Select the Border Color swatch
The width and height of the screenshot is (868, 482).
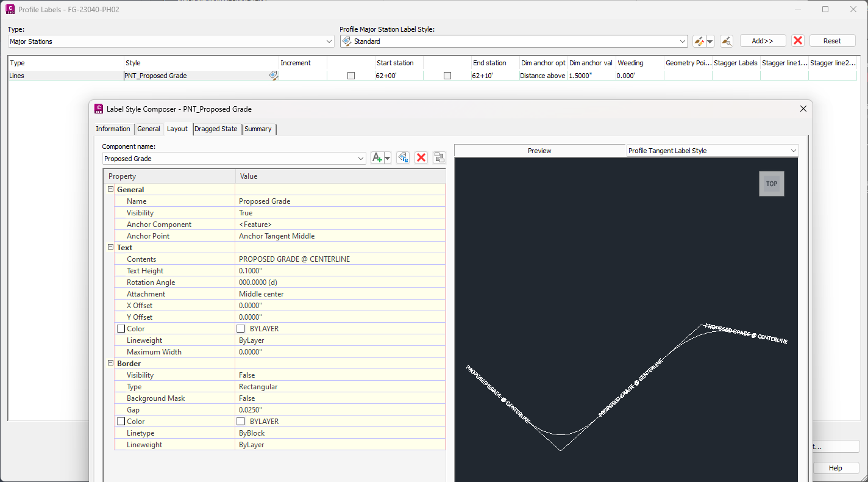click(x=241, y=421)
